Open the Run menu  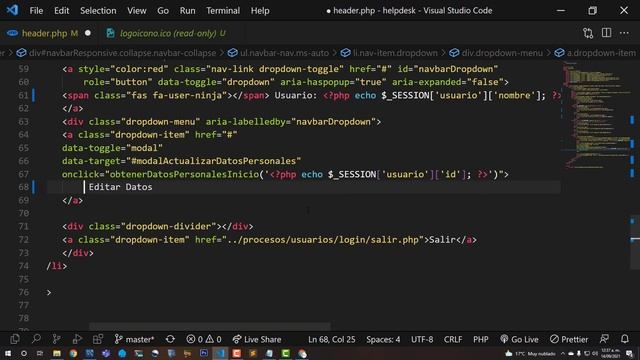pos(187,11)
